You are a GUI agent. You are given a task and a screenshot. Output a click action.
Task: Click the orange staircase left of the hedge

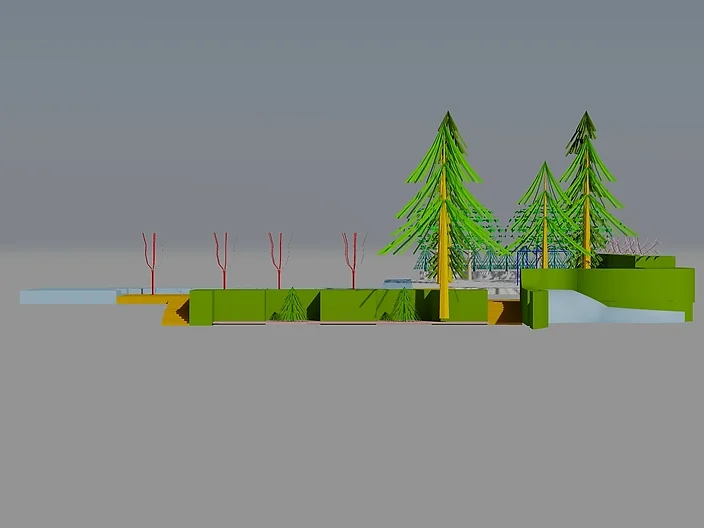coord(177,313)
